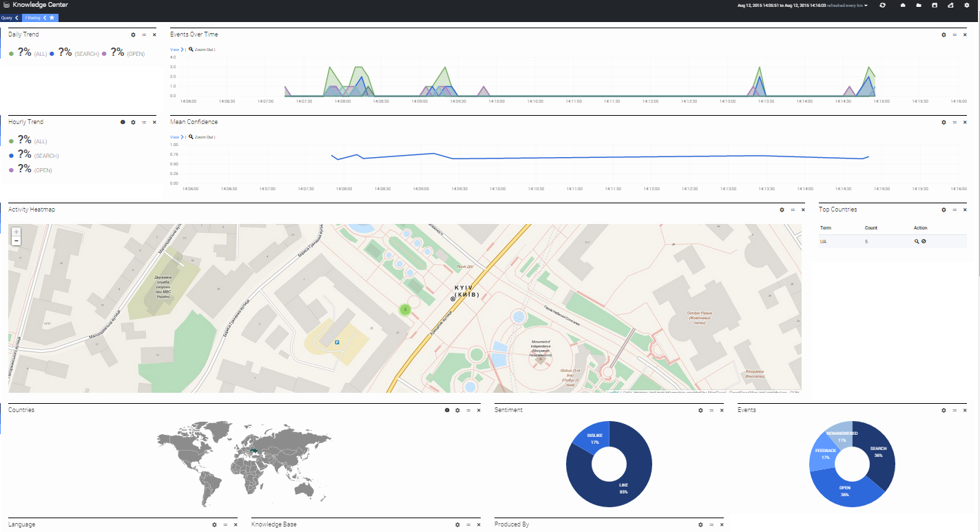Image resolution: width=980 pixels, height=532 pixels.
Task: Remove the Events panel
Action: 965,410
